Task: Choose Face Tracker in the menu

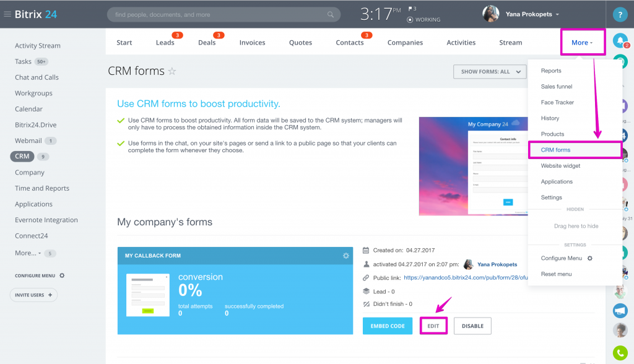Action: pos(557,102)
